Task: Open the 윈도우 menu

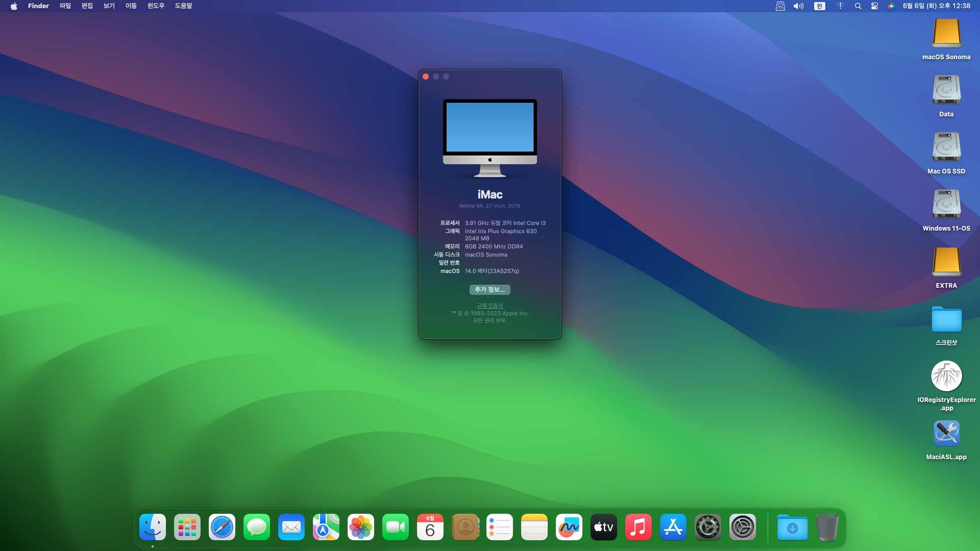Action: [156, 6]
